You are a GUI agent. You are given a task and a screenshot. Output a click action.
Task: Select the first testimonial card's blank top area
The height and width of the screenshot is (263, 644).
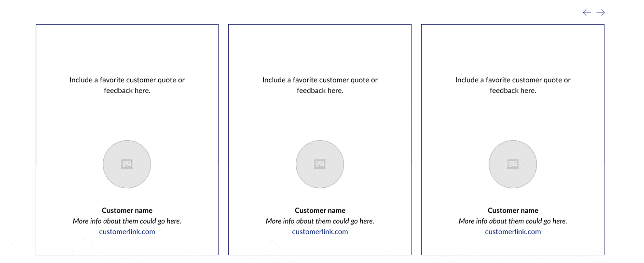point(127,48)
